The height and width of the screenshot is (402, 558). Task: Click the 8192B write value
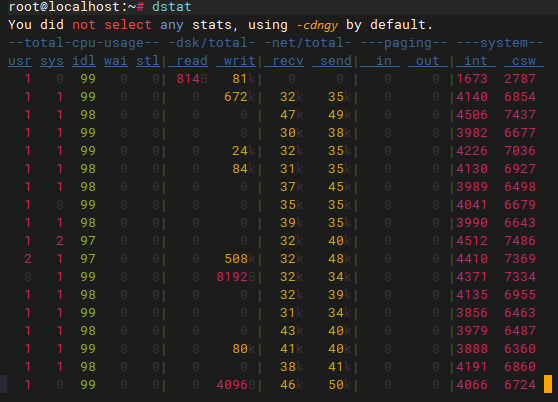(236, 277)
